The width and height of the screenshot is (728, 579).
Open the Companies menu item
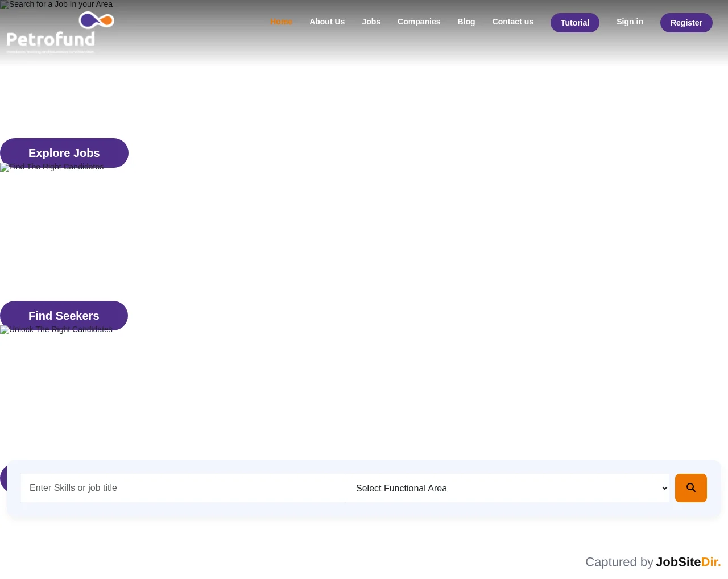(x=419, y=22)
